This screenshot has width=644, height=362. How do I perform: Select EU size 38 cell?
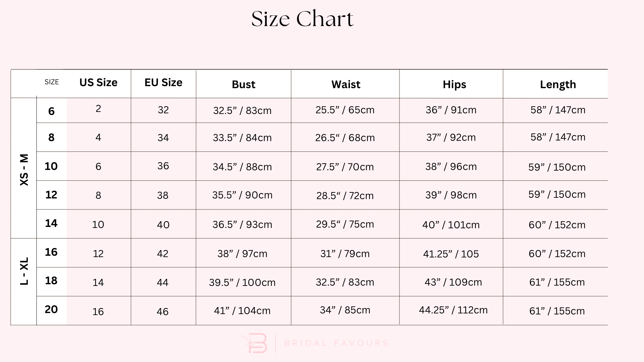click(163, 195)
